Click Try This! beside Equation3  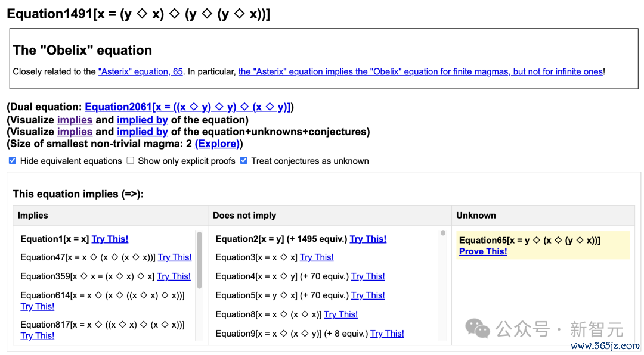(317, 257)
